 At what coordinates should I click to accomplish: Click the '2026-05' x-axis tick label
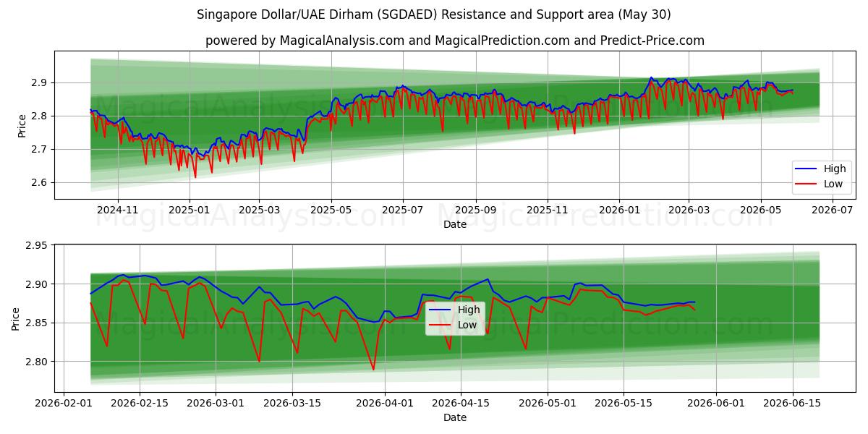click(x=760, y=210)
